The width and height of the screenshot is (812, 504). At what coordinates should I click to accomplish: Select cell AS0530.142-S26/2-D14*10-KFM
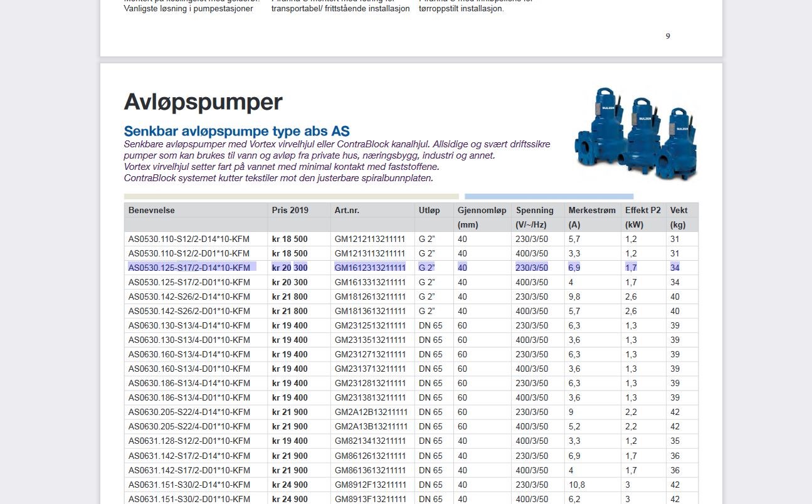point(189,297)
